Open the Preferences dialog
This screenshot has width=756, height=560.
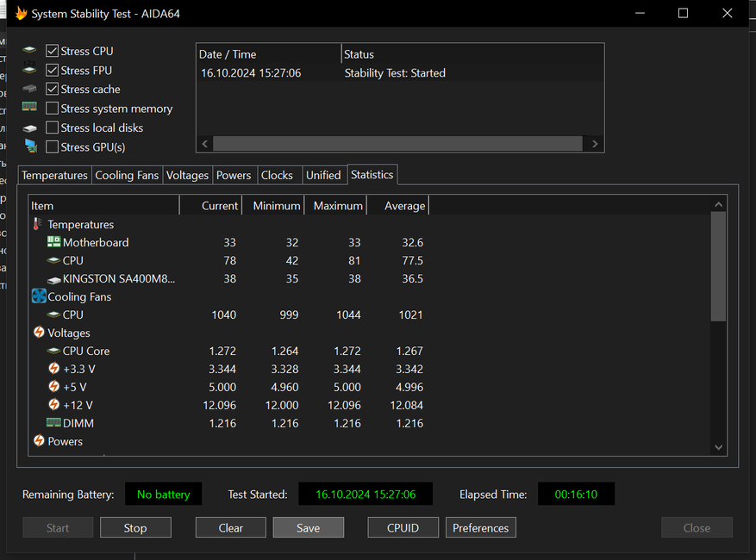point(481,528)
